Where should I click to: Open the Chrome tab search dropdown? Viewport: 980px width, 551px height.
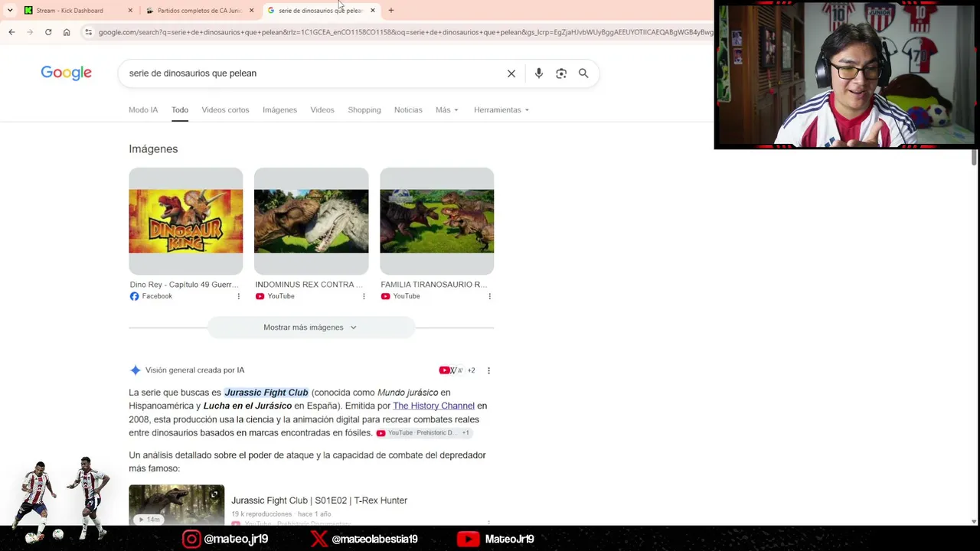pyautogui.click(x=10, y=11)
